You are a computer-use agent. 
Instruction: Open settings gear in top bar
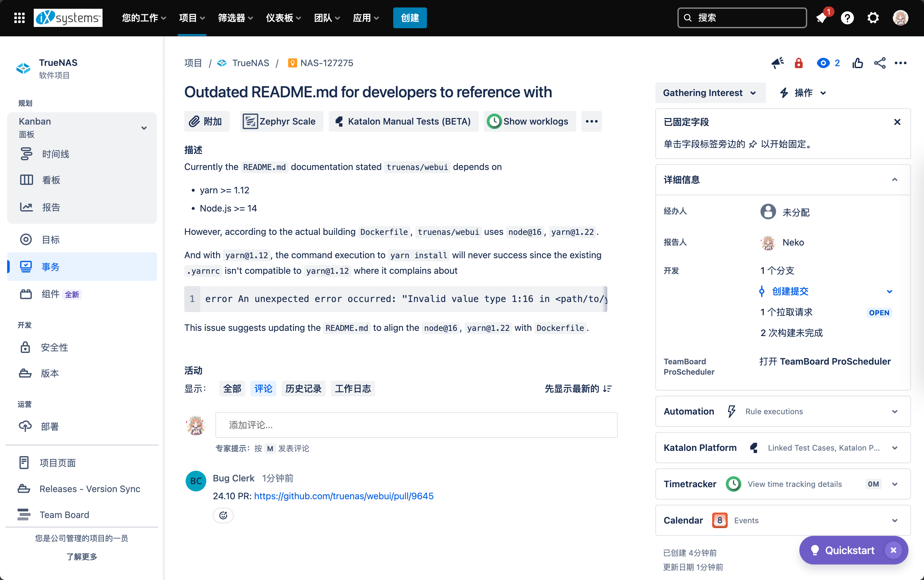click(873, 18)
